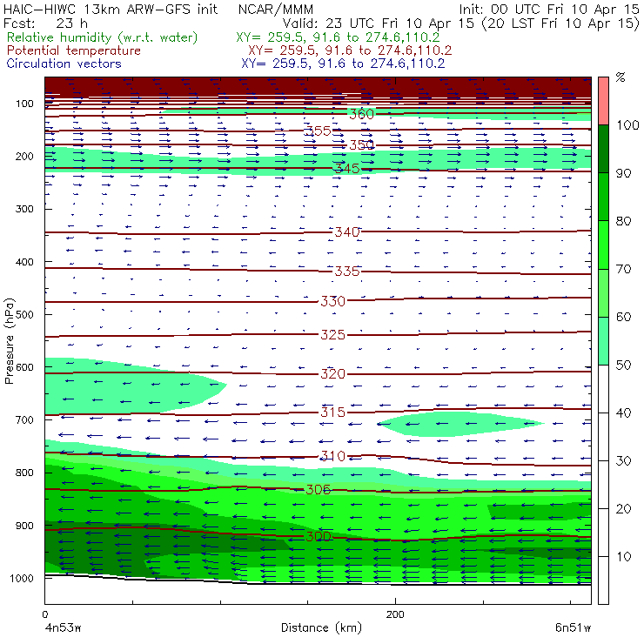Click the 0 km distance tick label
The image size is (644, 644).
click(44, 614)
